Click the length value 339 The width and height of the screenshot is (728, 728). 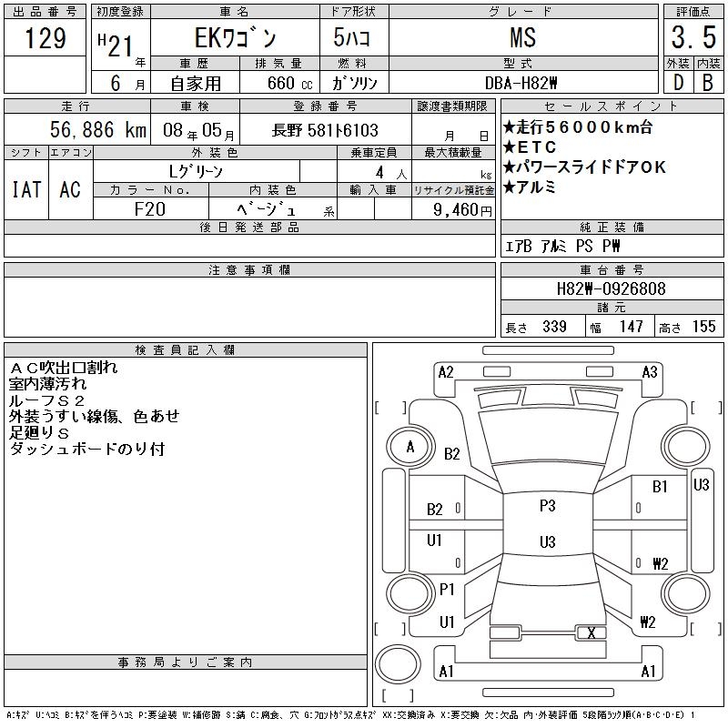[x=554, y=327]
